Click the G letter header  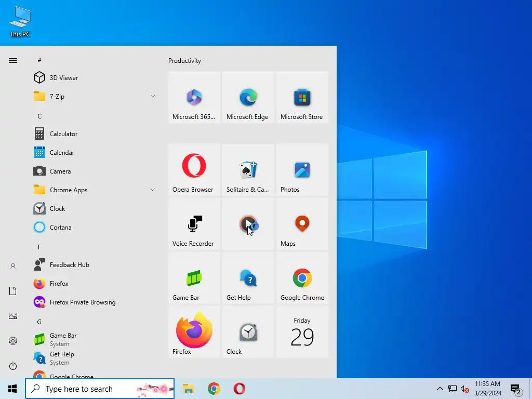tap(39, 322)
